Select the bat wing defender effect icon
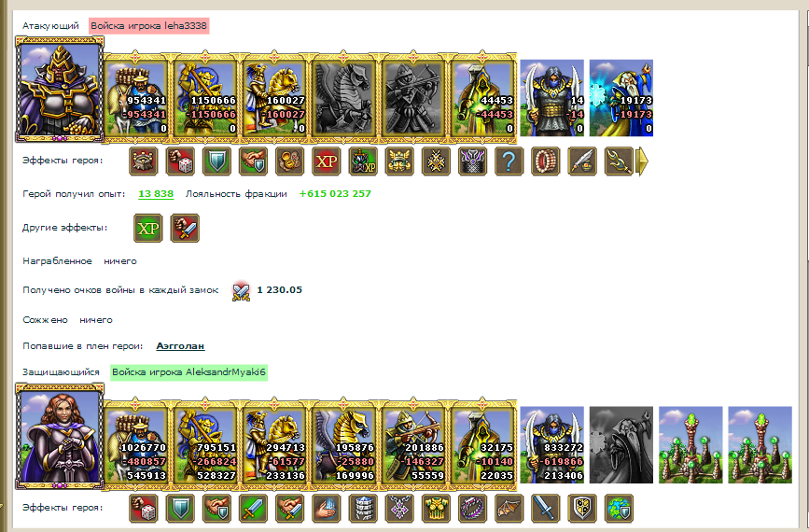This screenshot has width=809, height=532. pos(509,509)
